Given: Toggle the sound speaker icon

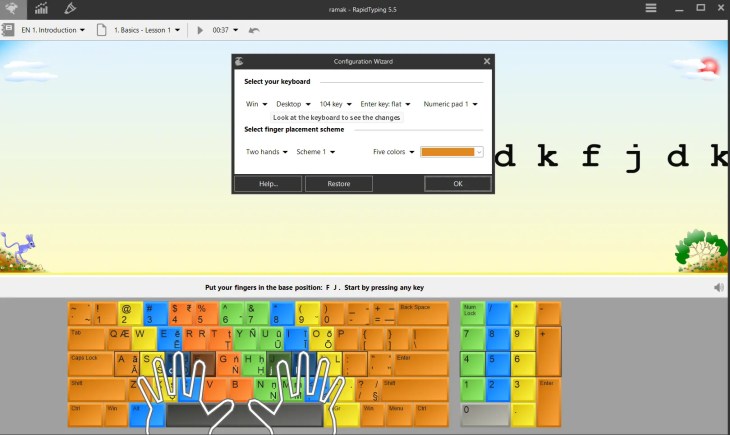Looking at the screenshot, I should (719, 287).
